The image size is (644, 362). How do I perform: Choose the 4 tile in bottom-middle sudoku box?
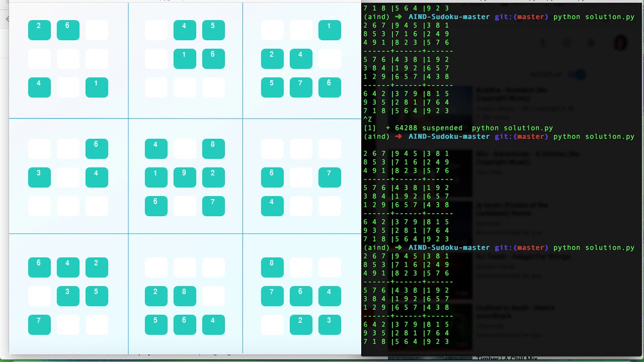[x=213, y=325]
